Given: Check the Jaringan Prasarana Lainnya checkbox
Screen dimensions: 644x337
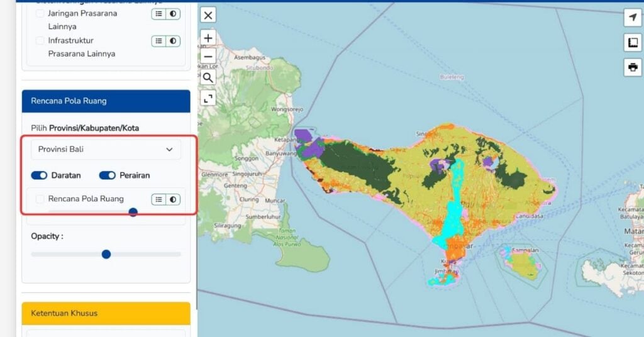Looking at the screenshot, I should [40, 14].
